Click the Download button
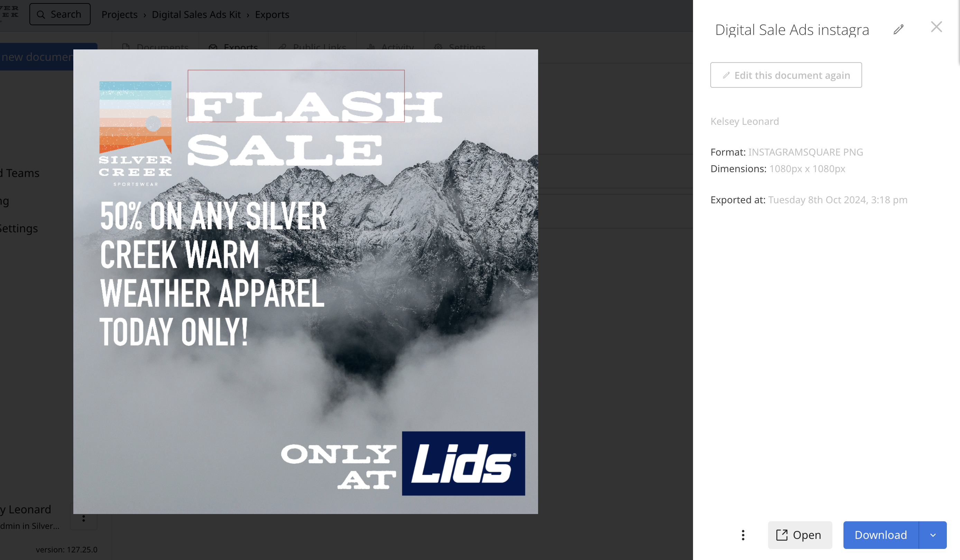 [880, 534]
